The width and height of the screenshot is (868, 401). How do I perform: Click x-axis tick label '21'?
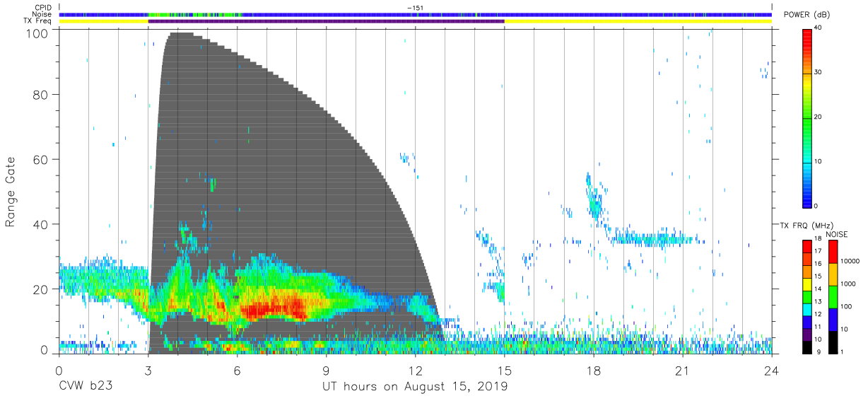click(x=682, y=371)
